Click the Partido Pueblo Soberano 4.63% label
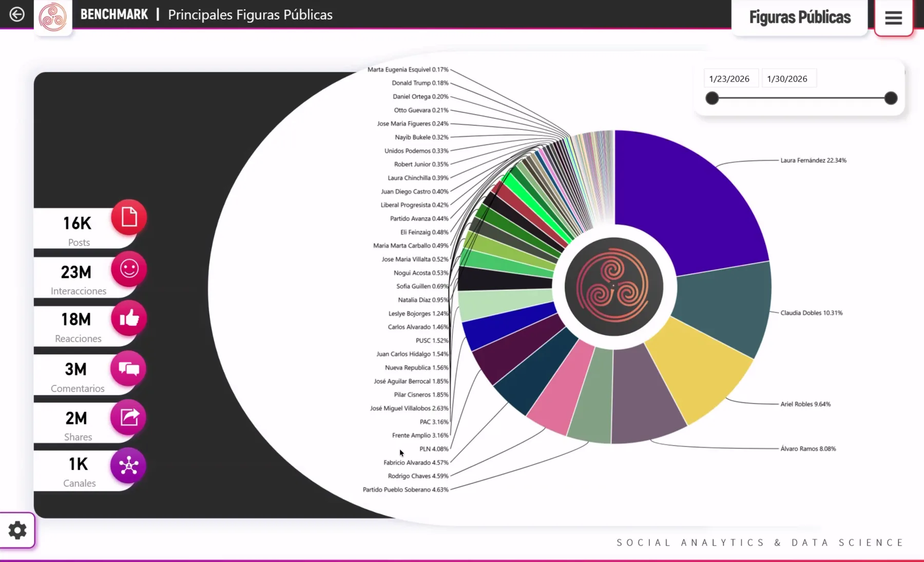This screenshot has width=924, height=562. [x=406, y=490]
